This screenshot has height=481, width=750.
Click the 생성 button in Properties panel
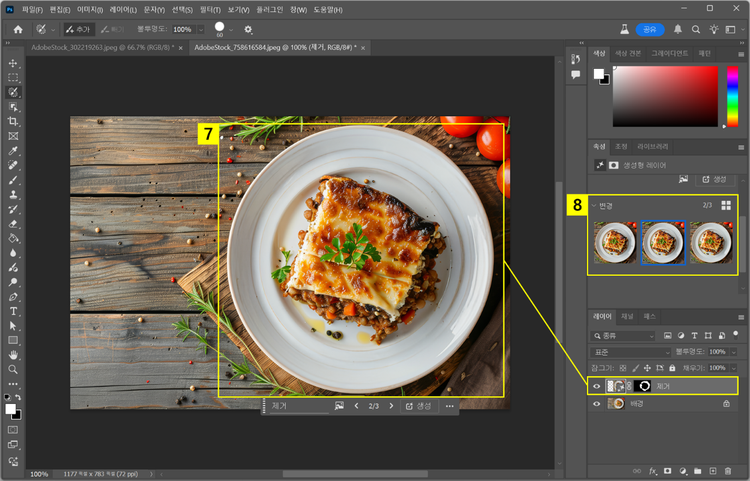point(713,179)
